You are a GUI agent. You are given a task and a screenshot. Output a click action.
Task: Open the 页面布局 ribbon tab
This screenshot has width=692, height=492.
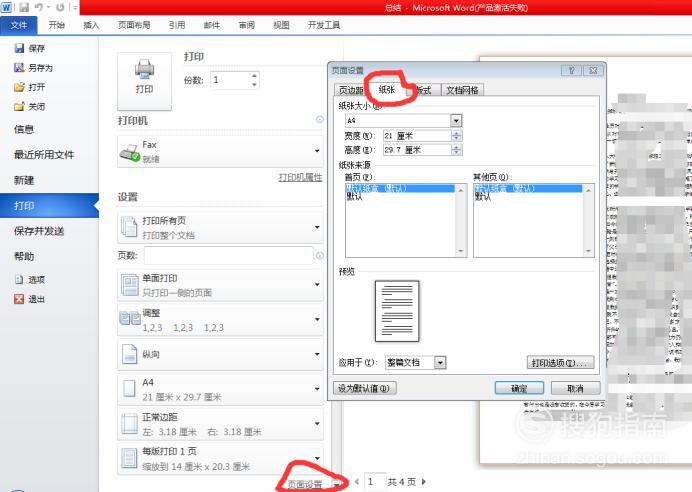click(x=134, y=25)
